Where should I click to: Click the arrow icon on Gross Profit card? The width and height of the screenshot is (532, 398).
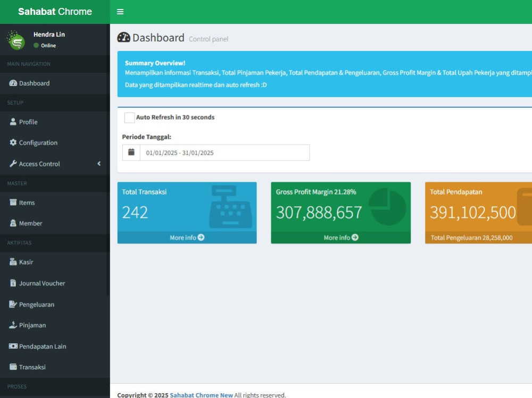(x=355, y=238)
